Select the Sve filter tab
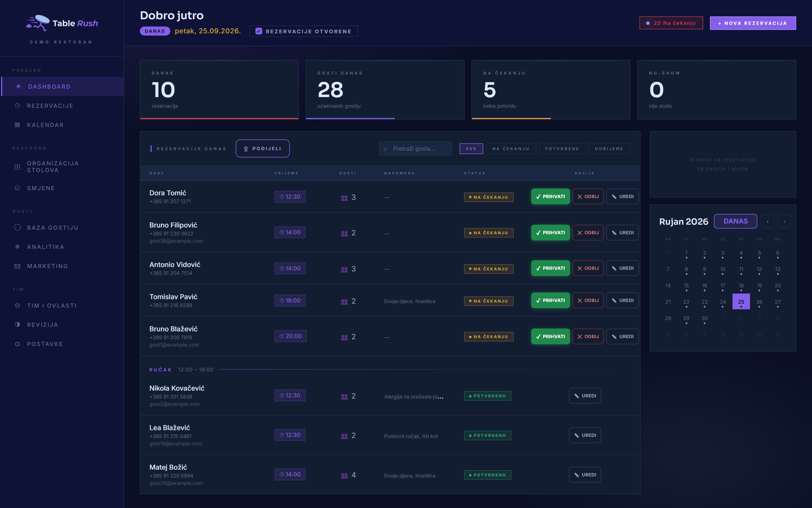 (x=471, y=148)
